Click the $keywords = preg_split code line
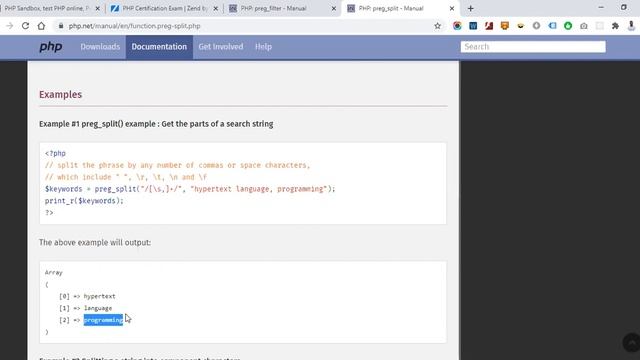Image resolution: width=640 pixels, height=360 pixels. click(190, 189)
